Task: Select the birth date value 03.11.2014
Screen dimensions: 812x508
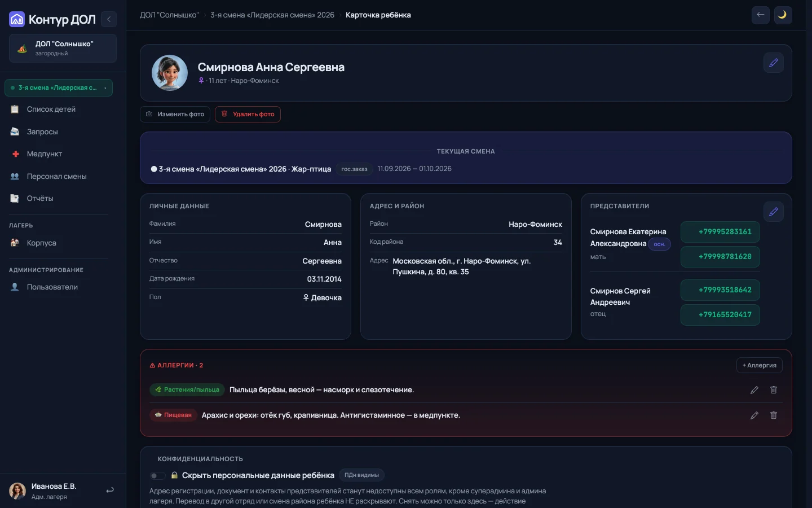Action: (x=324, y=279)
